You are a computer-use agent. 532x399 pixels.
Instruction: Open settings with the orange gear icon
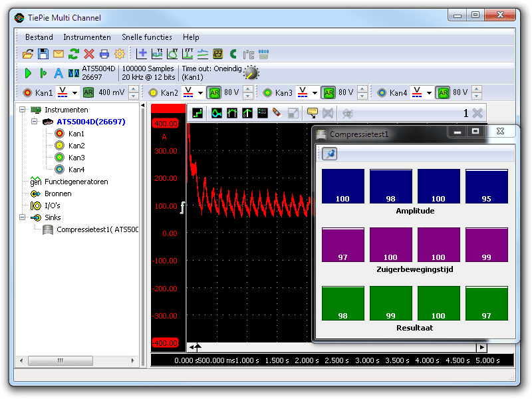[120, 54]
